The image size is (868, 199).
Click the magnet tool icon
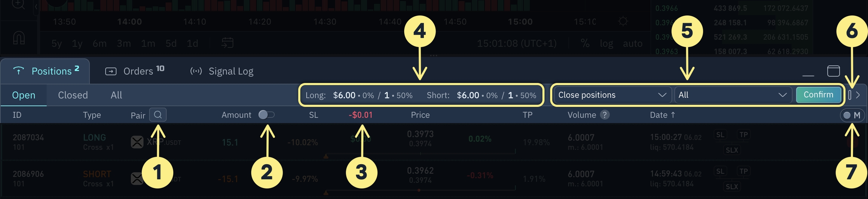[x=19, y=38]
